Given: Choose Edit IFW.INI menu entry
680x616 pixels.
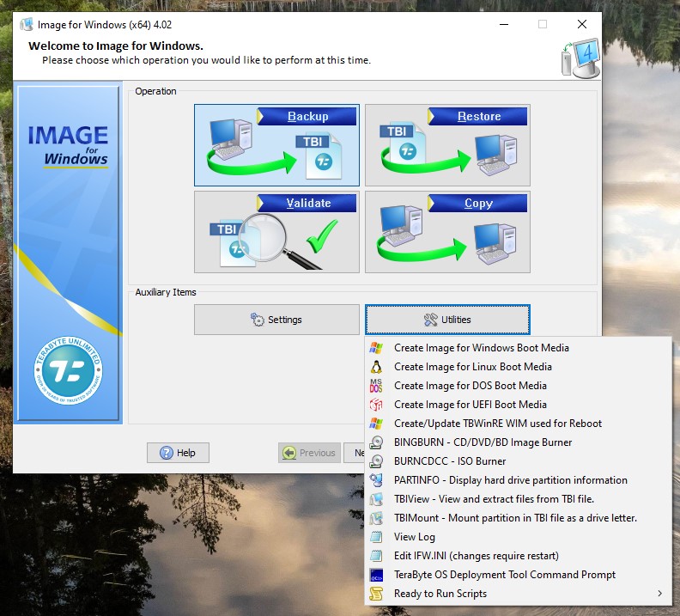Looking at the screenshot, I should [519, 556].
